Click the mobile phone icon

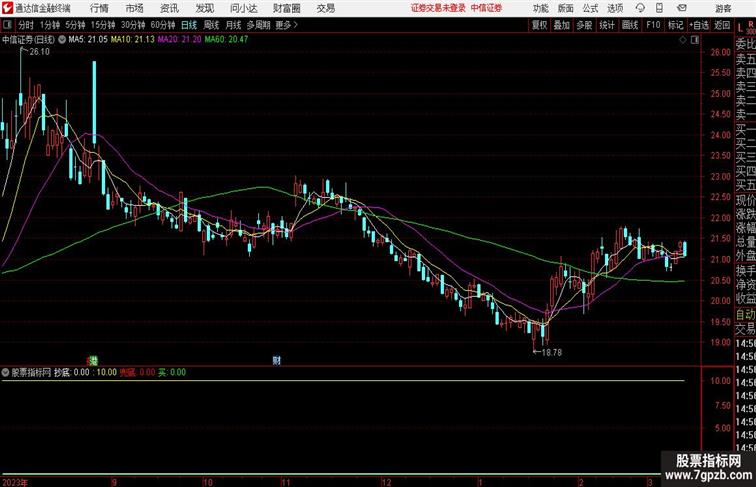[x=659, y=8]
